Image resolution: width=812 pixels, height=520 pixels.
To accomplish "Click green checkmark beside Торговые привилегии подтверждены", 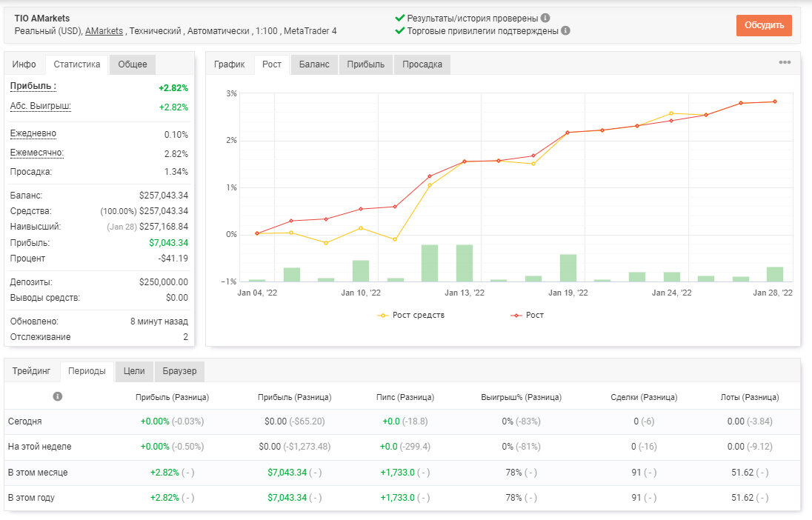I will 400,30.
